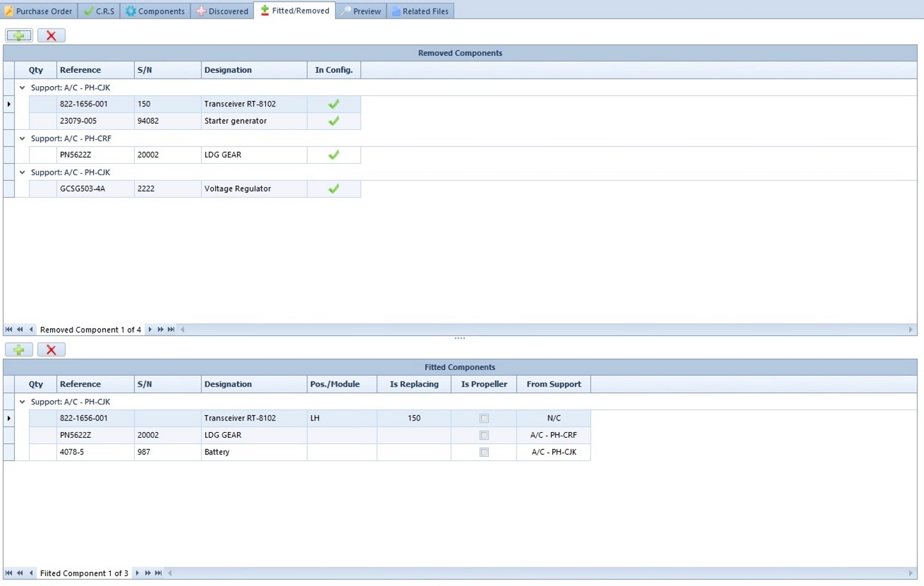Delete fitted component with red X

coord(51,350)
